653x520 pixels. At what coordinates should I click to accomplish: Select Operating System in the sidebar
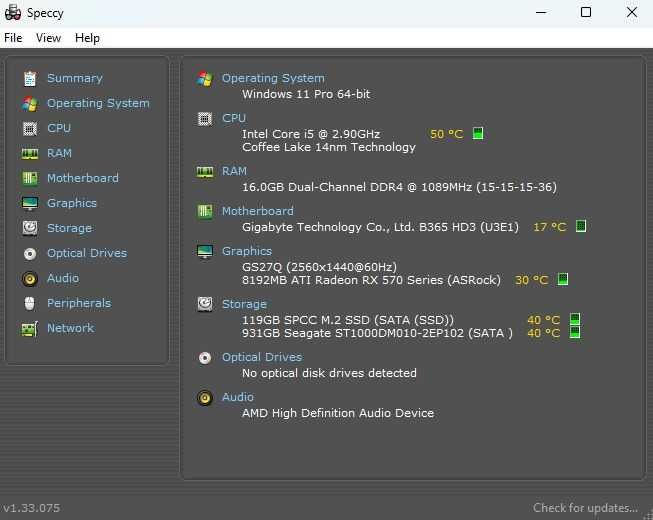98,103
